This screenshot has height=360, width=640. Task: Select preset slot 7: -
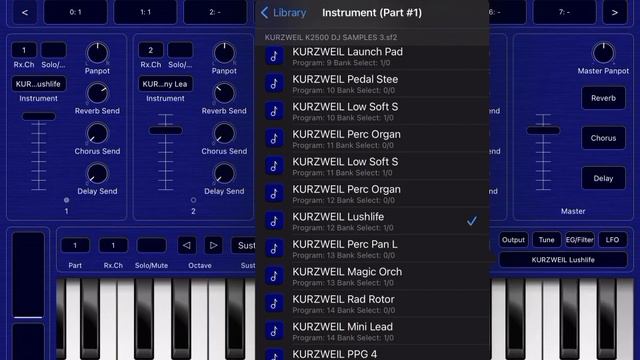coord(564,12)
